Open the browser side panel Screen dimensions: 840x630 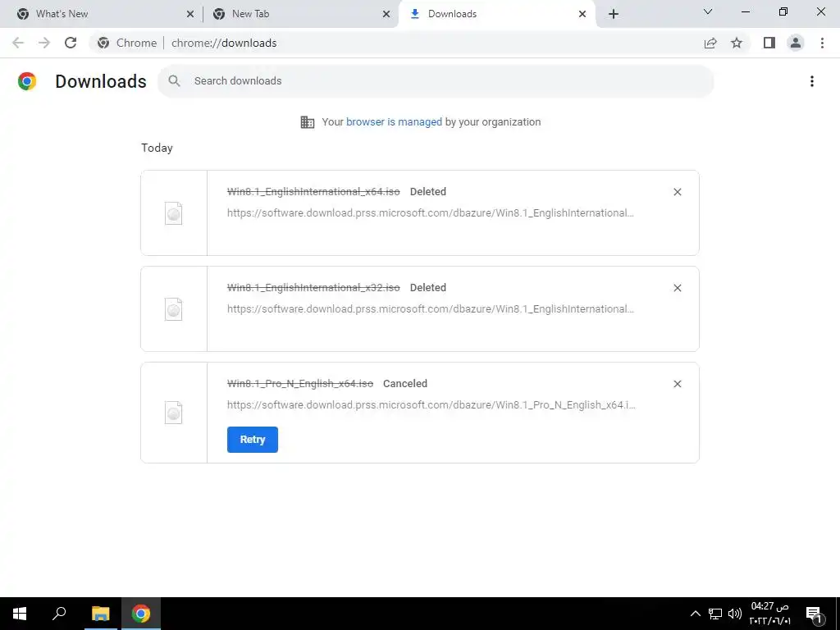point(769,43)
